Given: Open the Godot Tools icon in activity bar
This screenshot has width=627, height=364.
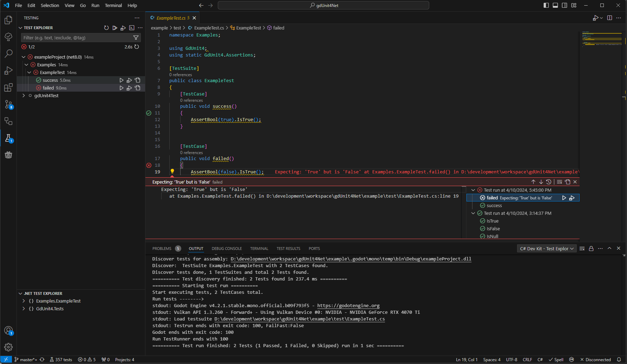Looking at the screenshot, I should (x=8, y=155).
